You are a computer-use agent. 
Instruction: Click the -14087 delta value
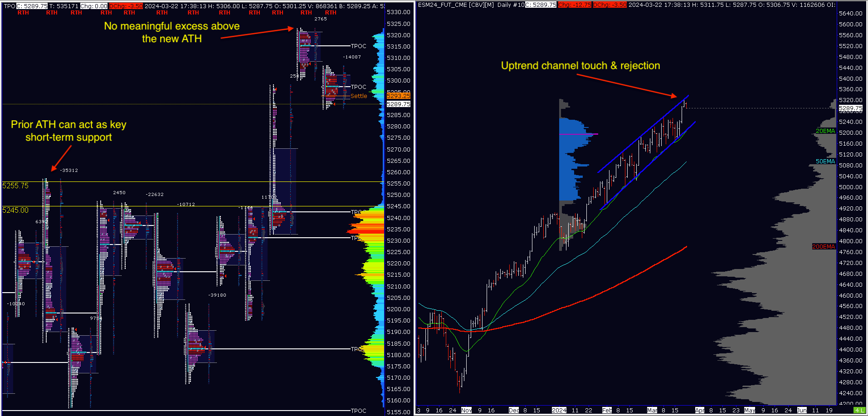pyautogui.click(x=352, y=57)
